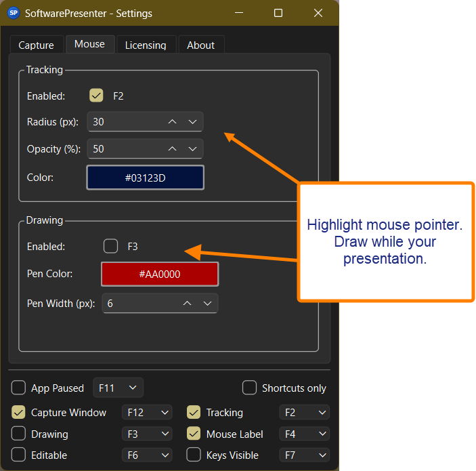Open the About tab
This screenshot has height=471, width=476.
click(x=201, y=45)
